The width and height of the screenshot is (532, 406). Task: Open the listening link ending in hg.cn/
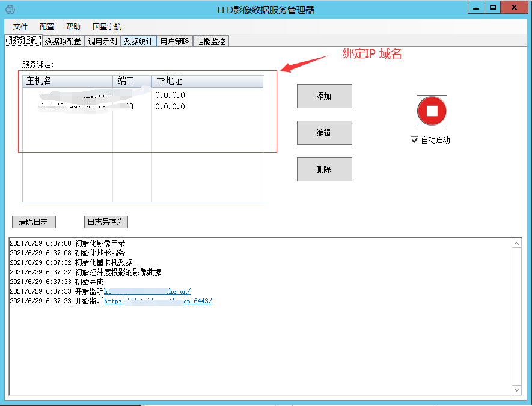147,291
